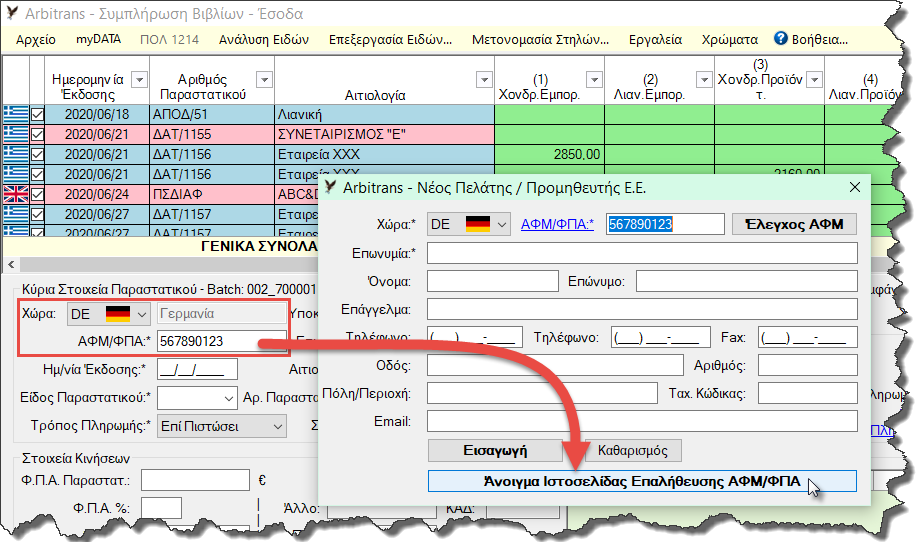This screenshot has height=542, width=916.
Task: Click the Επώνυμο input field
Action: (x=747, y=282)
